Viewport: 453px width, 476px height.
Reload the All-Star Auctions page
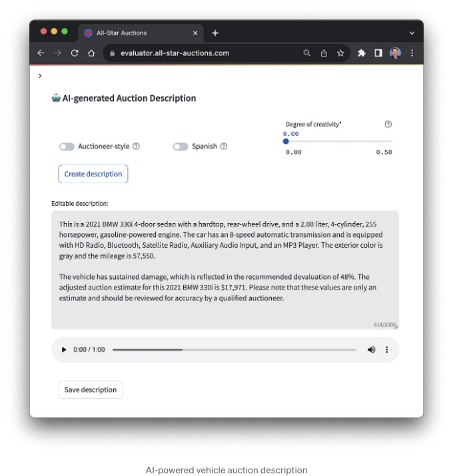pos(75,53)
